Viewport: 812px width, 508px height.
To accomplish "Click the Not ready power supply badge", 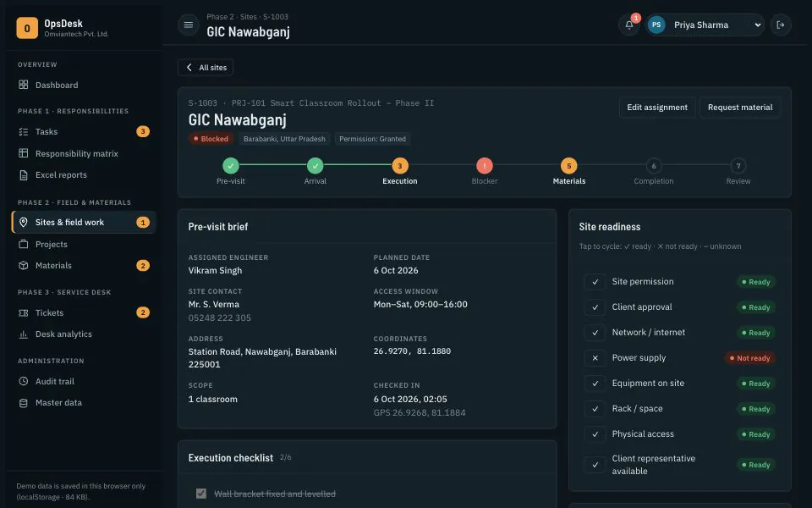I will tap(749, 358).
